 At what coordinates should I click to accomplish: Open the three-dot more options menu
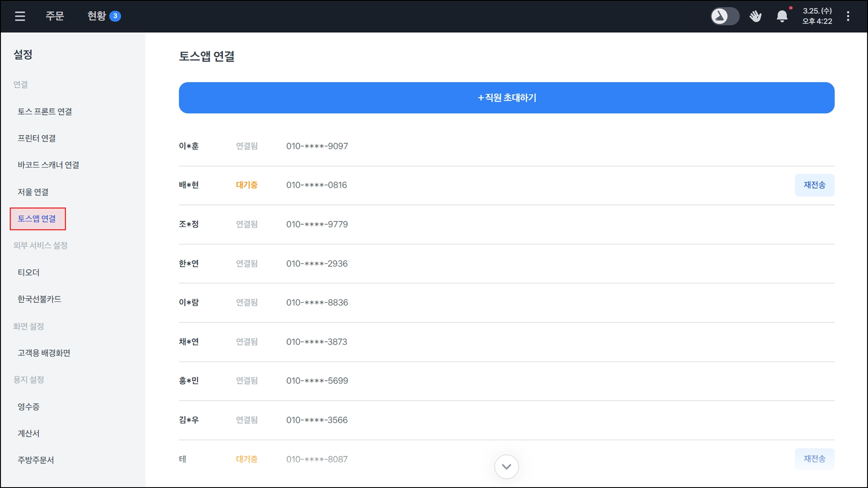click(848, 16)
